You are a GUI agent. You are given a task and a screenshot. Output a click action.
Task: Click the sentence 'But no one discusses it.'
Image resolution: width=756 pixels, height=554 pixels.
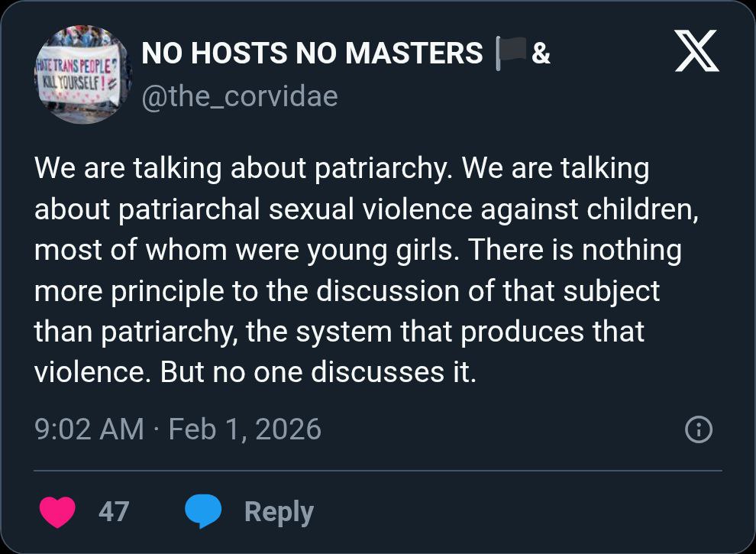(318, 372)
